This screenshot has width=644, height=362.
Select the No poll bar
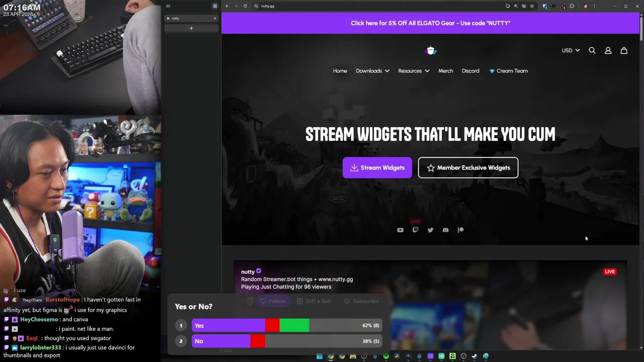[287, 341]
